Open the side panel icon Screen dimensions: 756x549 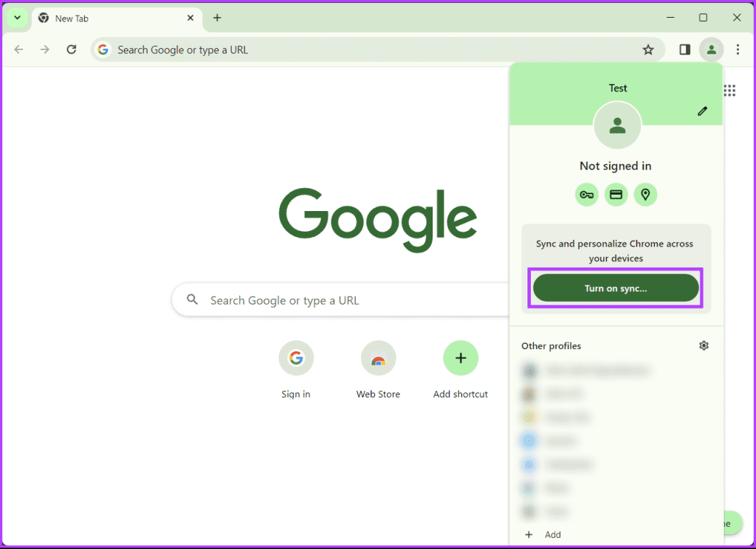click(x=684, y=49)
